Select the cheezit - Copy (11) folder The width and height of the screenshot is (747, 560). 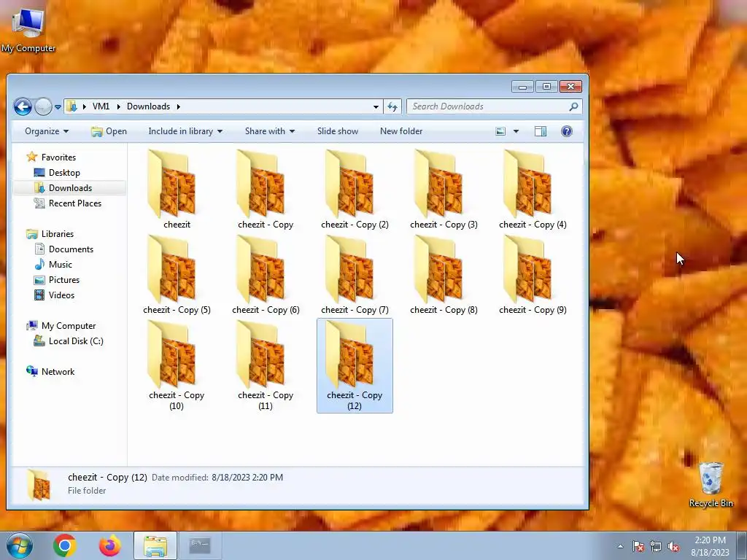pos(266,365)
